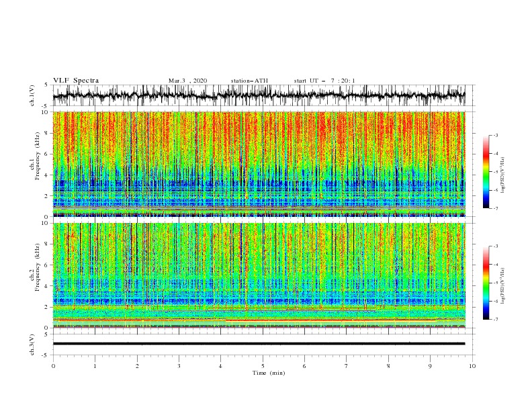The height and width of the screenshot is (411, 532).
Task: Select the "start UT = 7 :20: 1" text
Action: coord(324,81)
